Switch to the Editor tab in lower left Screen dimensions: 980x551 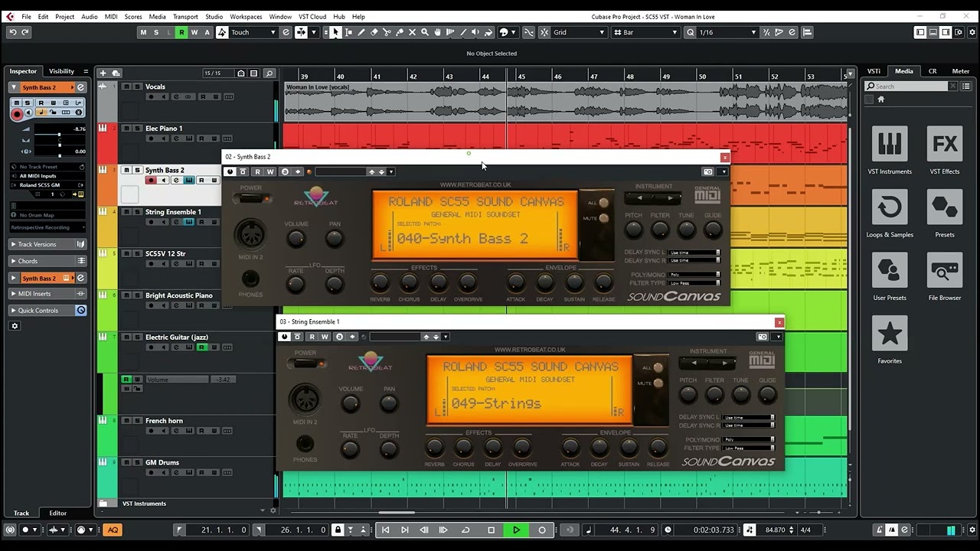coord(58,513)
